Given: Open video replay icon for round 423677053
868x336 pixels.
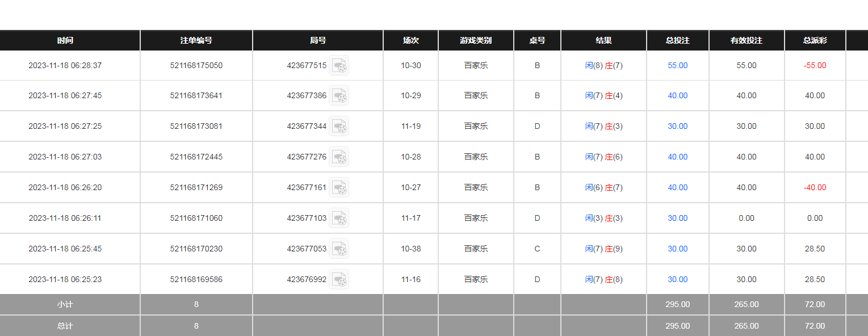Looking at the screenshot, I should 339,249.
